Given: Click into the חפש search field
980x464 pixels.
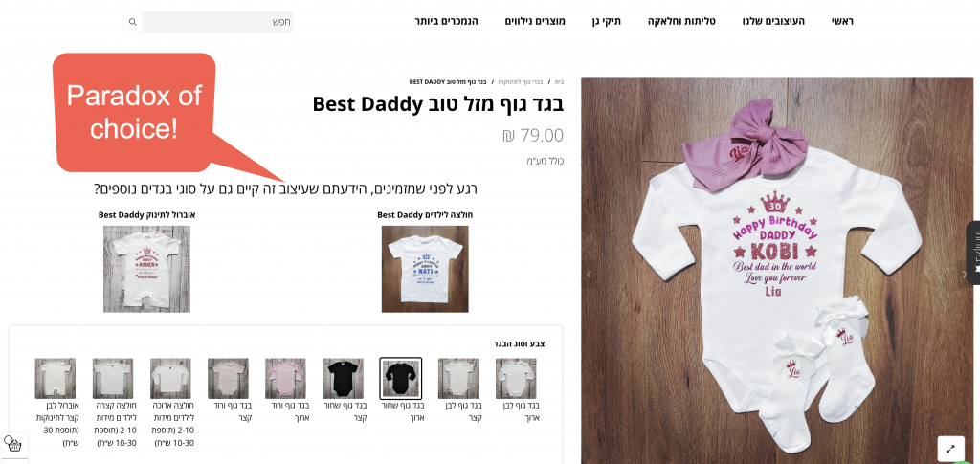Looking at the screenshot, I should pyautogui.click(x=218, y=22).
